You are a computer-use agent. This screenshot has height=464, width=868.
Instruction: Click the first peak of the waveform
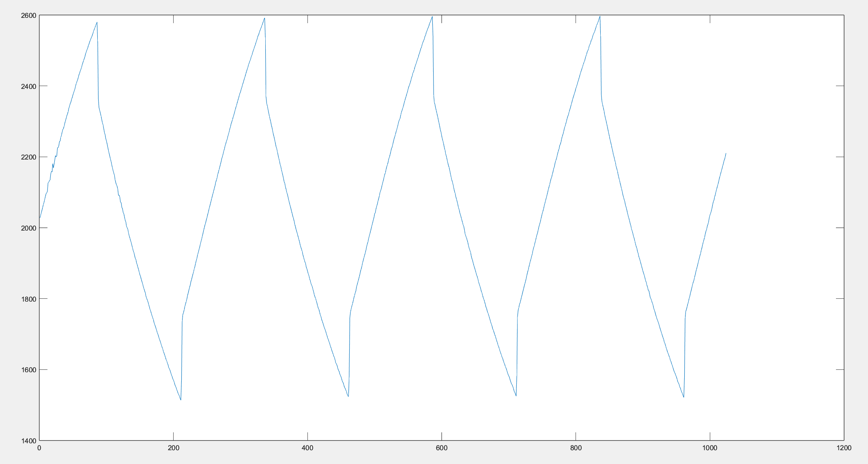(97, 23)
